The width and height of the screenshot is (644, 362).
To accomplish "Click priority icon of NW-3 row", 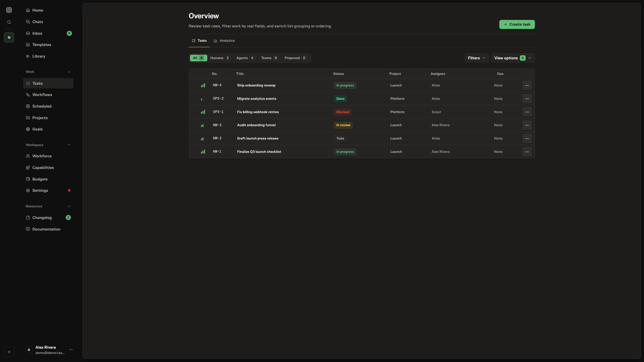I will coord(203,125).
